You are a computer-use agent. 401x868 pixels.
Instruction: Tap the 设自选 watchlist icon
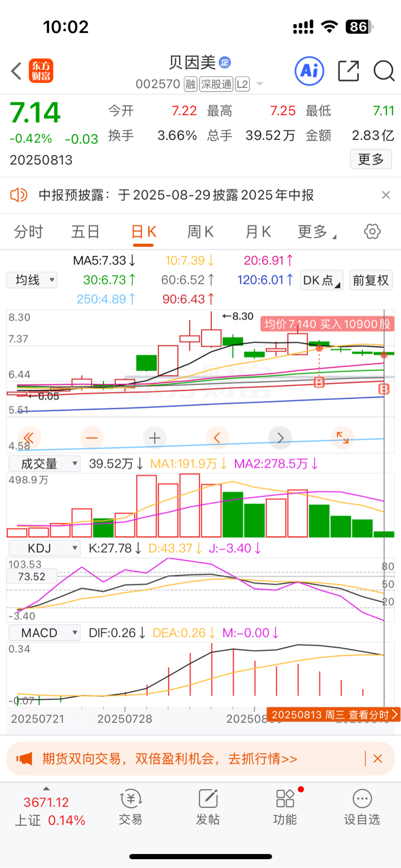click(x=362, y=807)
